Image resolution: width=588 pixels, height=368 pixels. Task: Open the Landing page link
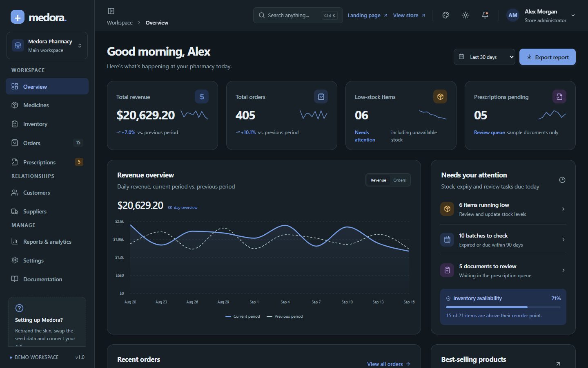click(x=367, y=15)
